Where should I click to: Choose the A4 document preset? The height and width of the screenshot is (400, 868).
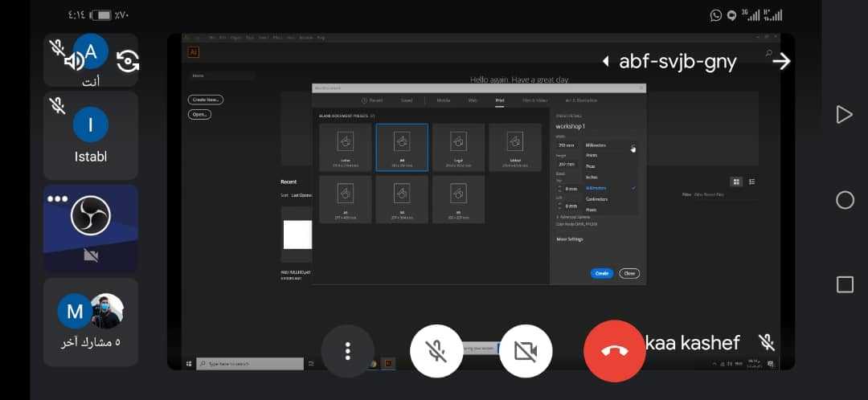pyautogui.click(x=402, y=147)
